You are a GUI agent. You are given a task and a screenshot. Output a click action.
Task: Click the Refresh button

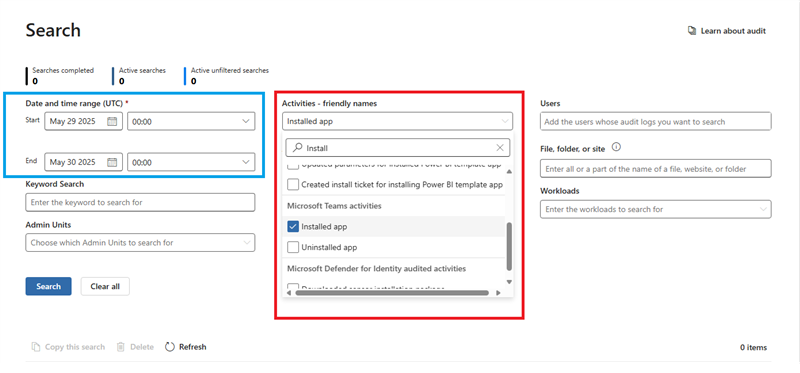point(186,347)
